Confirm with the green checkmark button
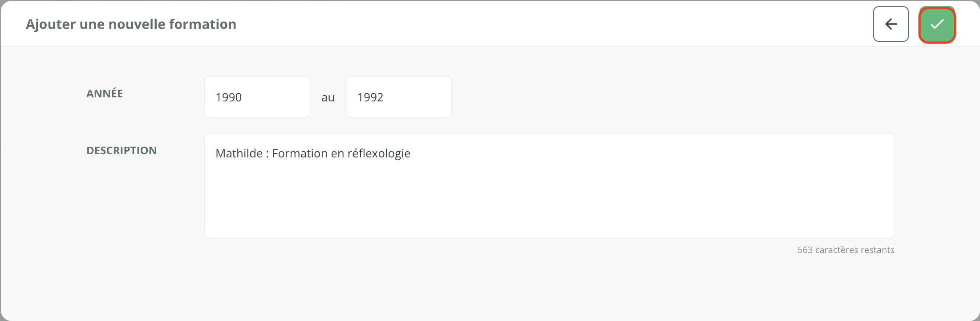Image resolution: width=980 pixels, height=321 pixels. 937,24
